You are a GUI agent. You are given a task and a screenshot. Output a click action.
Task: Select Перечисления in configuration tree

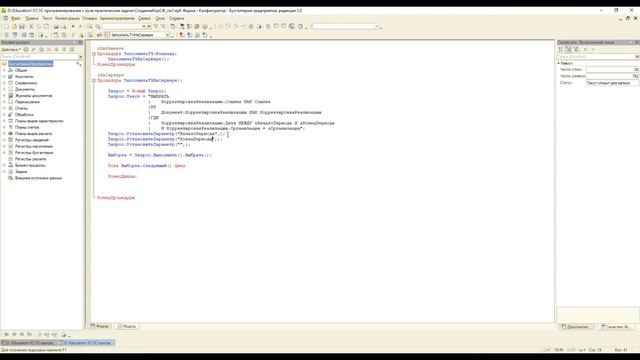tap(27, 102)
